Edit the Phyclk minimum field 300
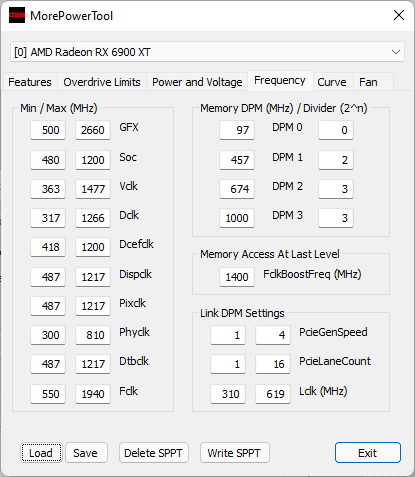Viewport: 415px width, 477px height. (48, 335)
